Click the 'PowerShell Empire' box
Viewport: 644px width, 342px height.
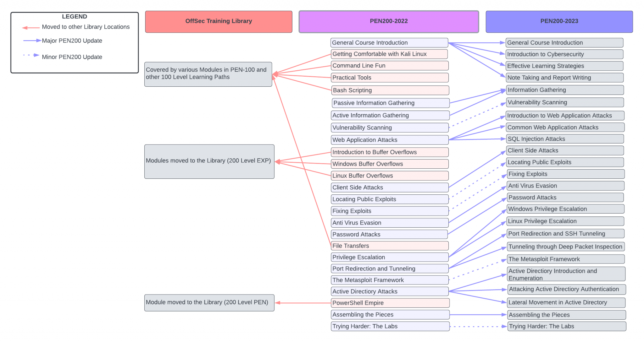tap(390, 303)
